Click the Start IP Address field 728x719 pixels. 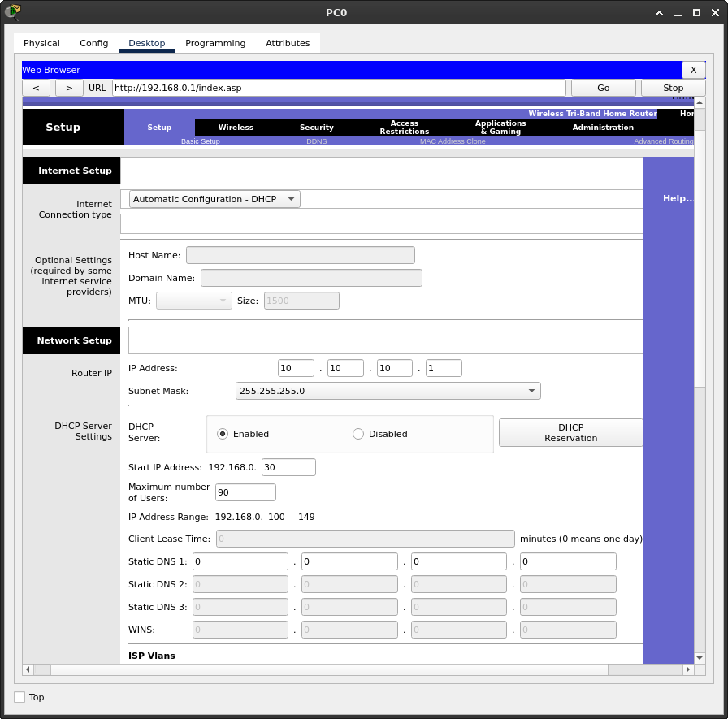coord(288,467)
